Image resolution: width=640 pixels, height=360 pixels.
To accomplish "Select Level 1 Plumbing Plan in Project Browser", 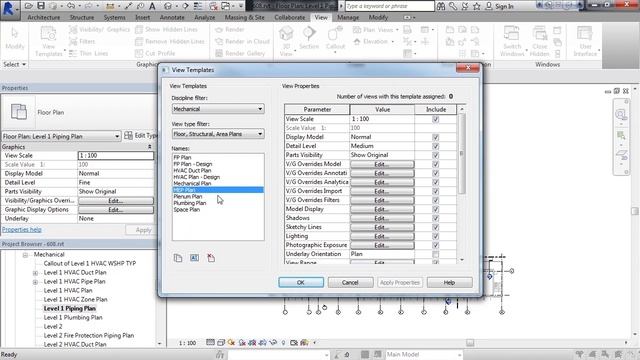I will click(73, 318).
